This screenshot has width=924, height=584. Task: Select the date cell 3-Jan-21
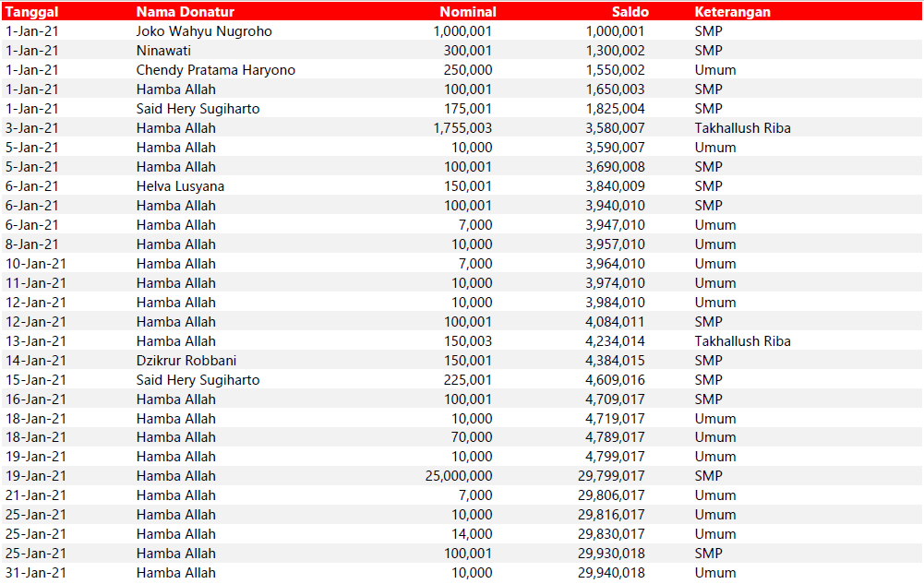coord(32,128)
